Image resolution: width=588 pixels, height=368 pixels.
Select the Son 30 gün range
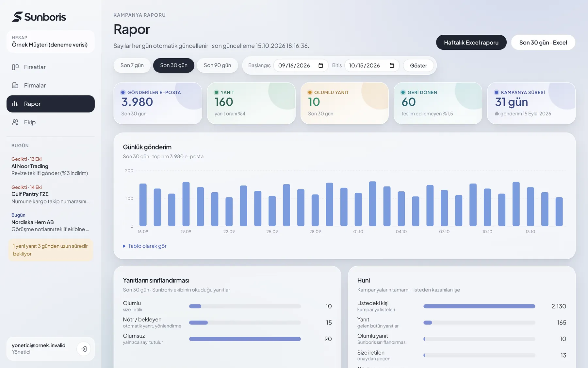(174, 65)
